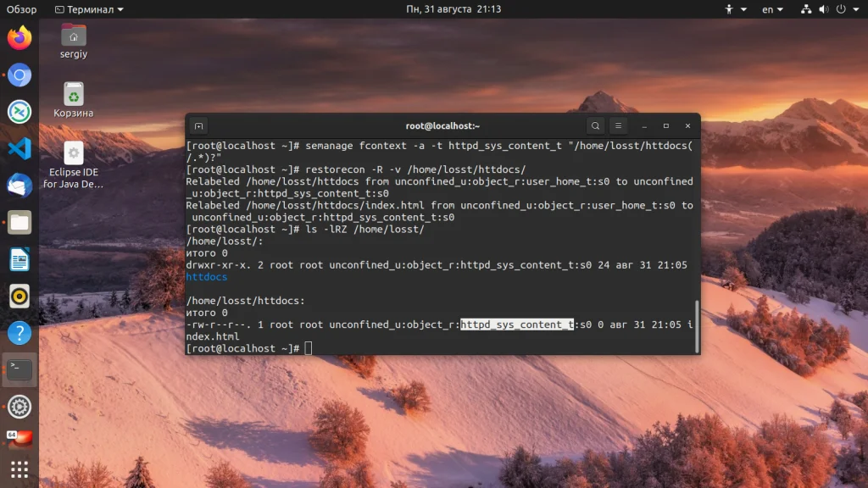Select the Terminal icon in dock
The height and width of the screenshot is (488, 868).
click(x=19, y=369)
